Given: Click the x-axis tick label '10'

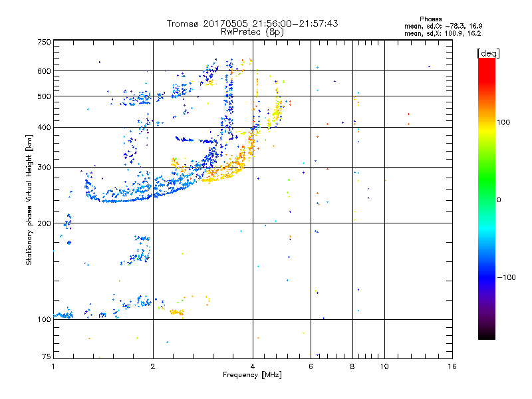Looking at the screenshot, I should tap(384, 366).
